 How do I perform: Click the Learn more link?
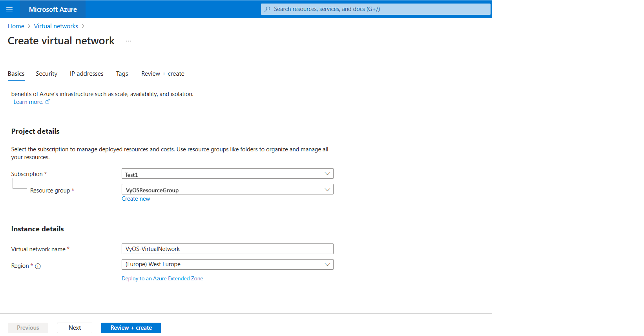tap(28, 102)
